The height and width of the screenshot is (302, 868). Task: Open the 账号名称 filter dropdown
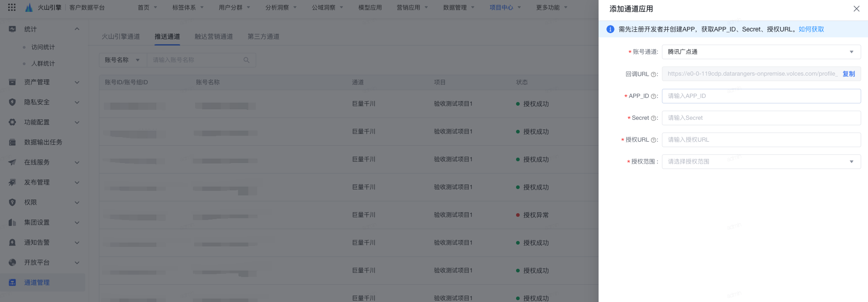(x=123, y=60)
